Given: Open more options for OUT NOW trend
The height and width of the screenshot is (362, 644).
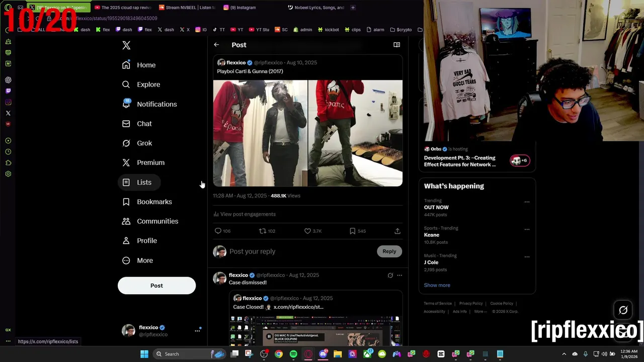Looking at the screenshot, I should pyautogui.click(x=527, y=202).
